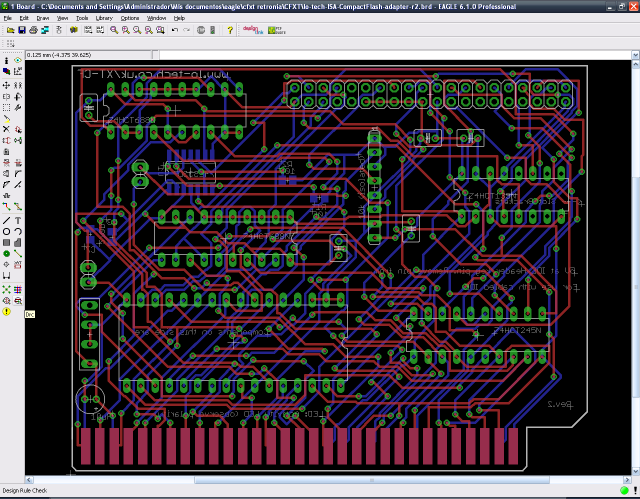Viewport: 640px width, 499px height.
Task: Select the Replace component tool
Action: 18,141
